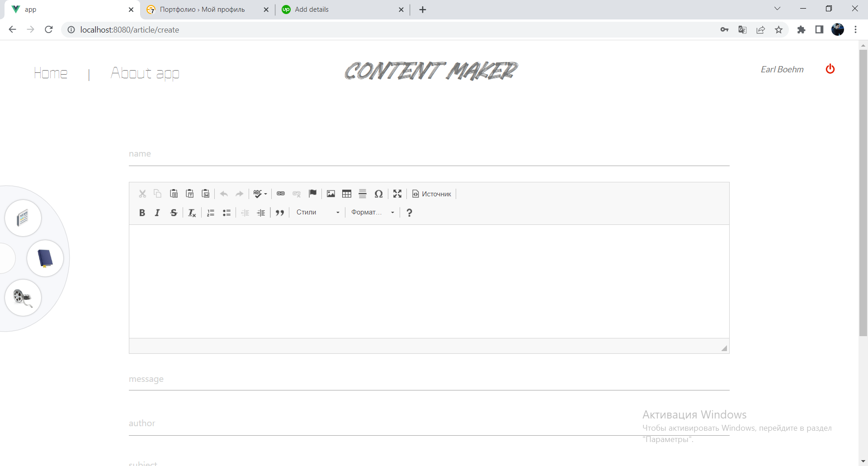Click the editor resize handle

(x=724, y=348)
